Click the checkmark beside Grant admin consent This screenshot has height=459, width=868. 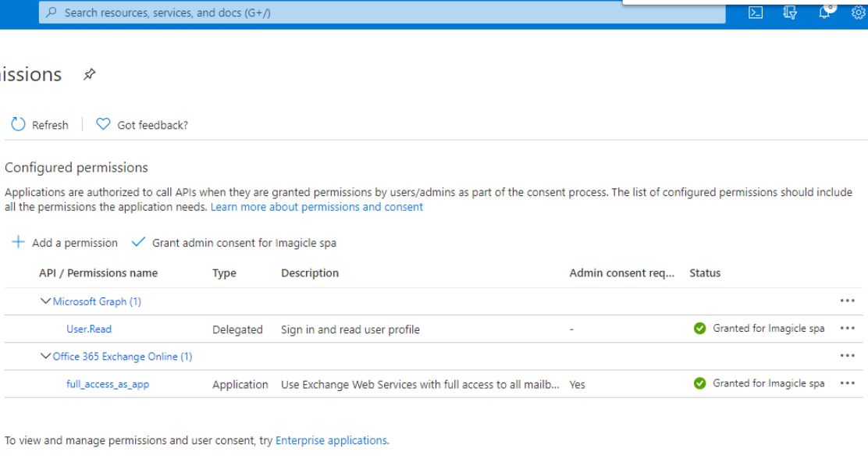click(x=138, y=243)
